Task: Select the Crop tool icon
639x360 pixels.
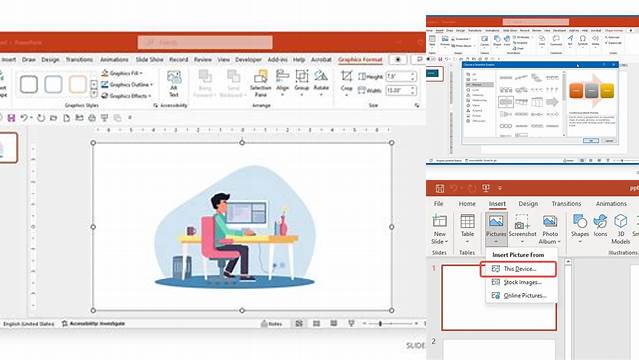Action: click(346, 76)
